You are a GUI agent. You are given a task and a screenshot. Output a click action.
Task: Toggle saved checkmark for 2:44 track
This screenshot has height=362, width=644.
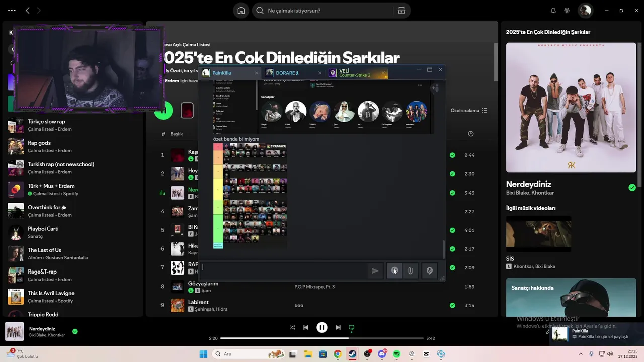point(452,155)
